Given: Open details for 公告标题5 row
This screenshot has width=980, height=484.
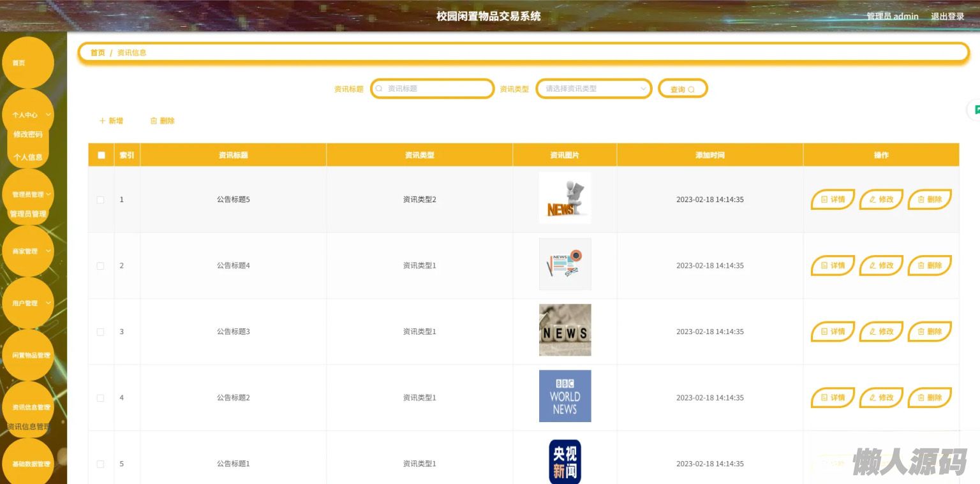Looking at the screenshot, I should coord(833,200).
